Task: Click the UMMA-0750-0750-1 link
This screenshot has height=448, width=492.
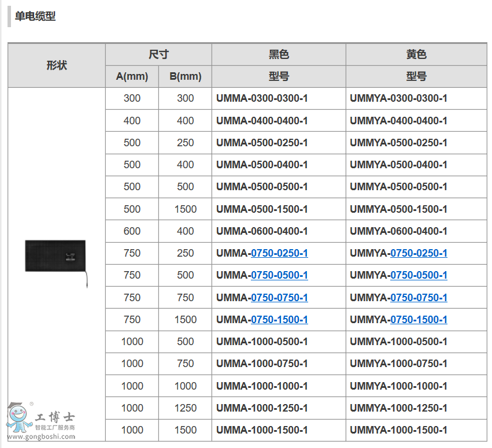Action: pyautogui.click(x=279, y=297)
